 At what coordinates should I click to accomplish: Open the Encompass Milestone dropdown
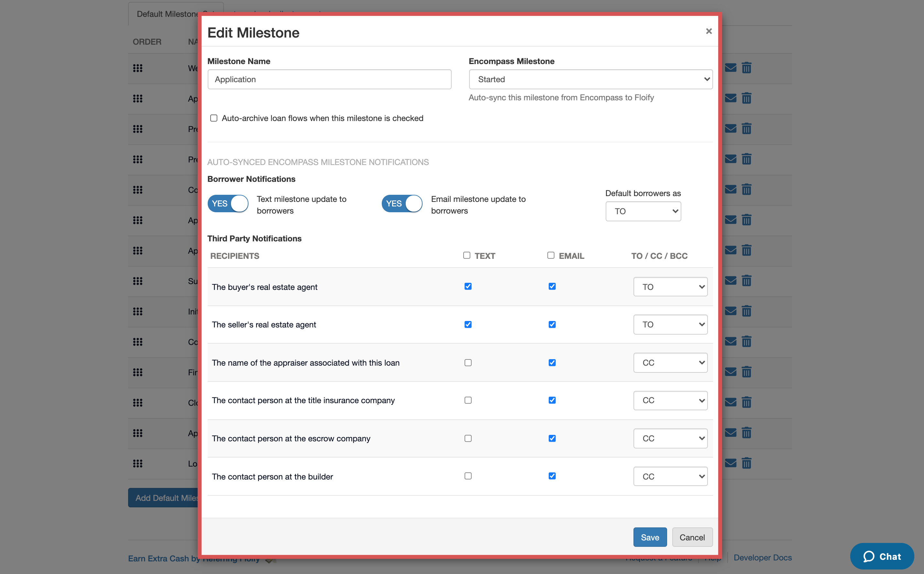pyautogui.click(x=590, y=79)
